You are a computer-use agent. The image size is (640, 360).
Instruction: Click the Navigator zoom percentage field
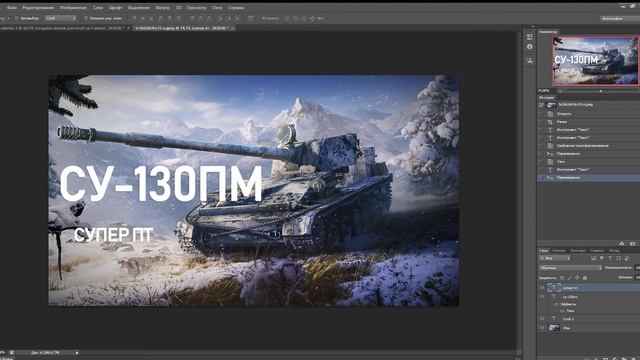click(544, 91)
